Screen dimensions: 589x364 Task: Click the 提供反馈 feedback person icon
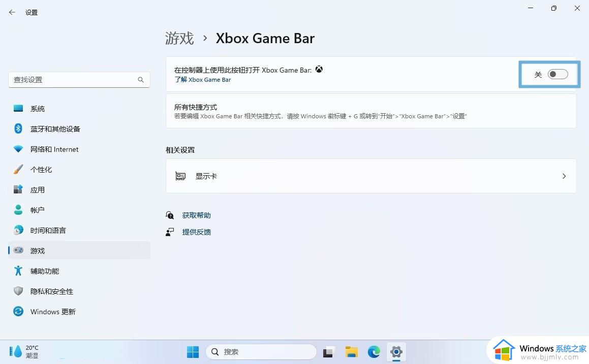[170, 232]
